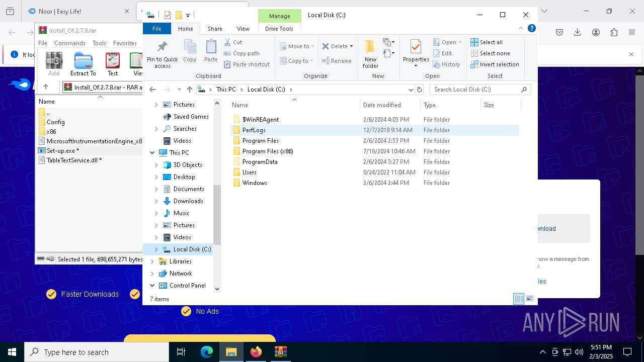Click navigation pane scrollbar down arrow
This screenshot has width=644, height=362.
click(217, 289)
